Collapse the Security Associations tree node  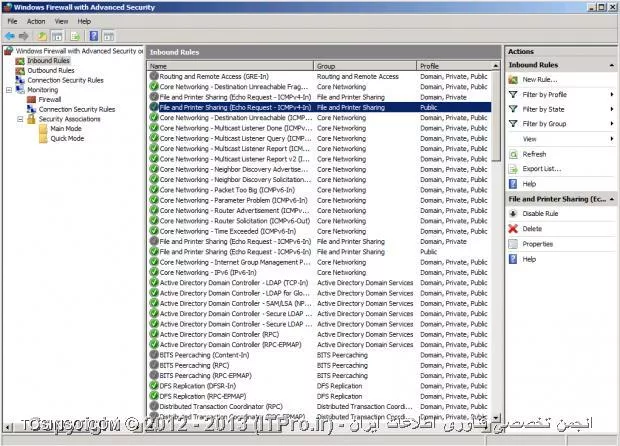(x=20, y=119)
